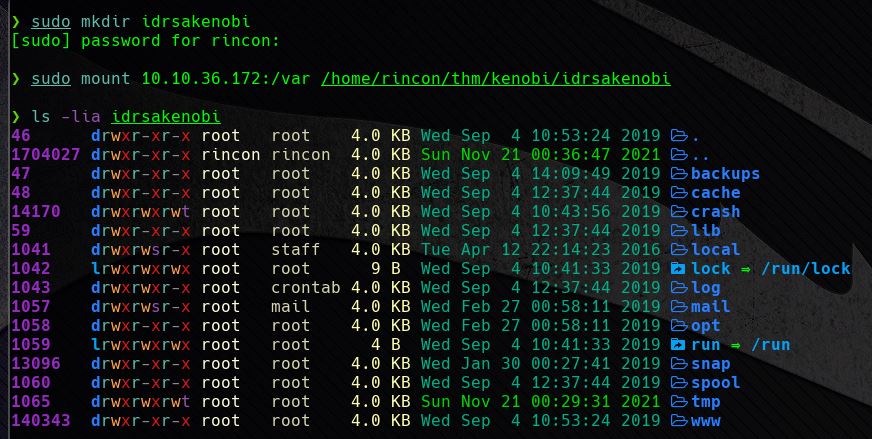Click the underlined idrsakenobi argument after ls -lia

click(x=166, y=117)
